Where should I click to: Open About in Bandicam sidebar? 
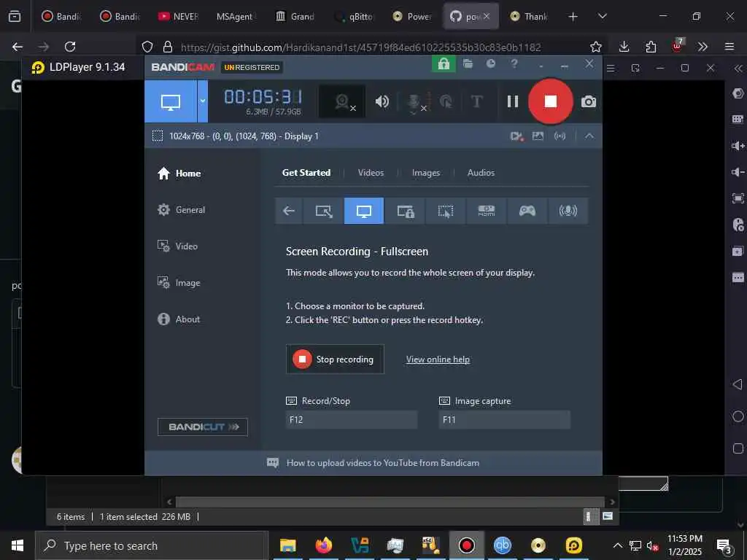click(179, 319)
